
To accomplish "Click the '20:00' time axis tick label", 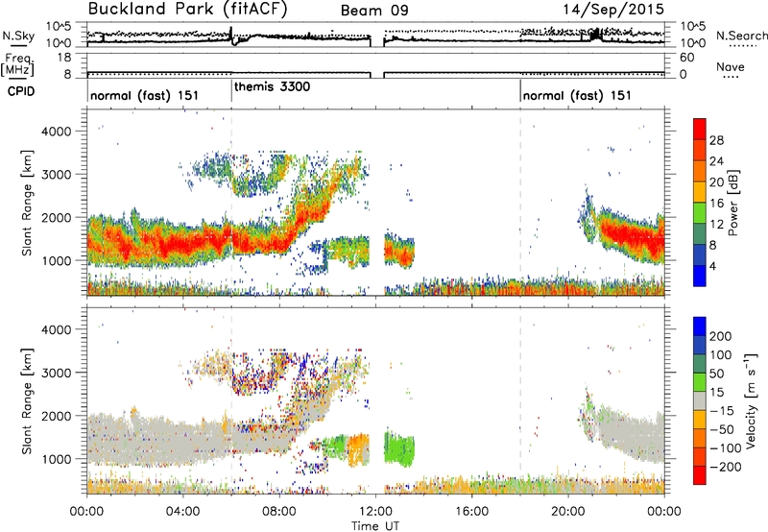I will [568, 512].
